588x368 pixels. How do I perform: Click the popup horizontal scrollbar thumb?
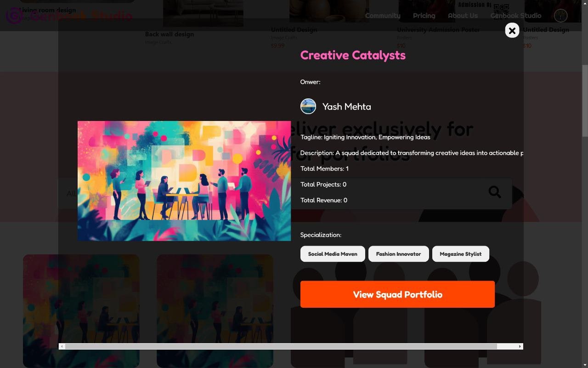click(281, 346)
